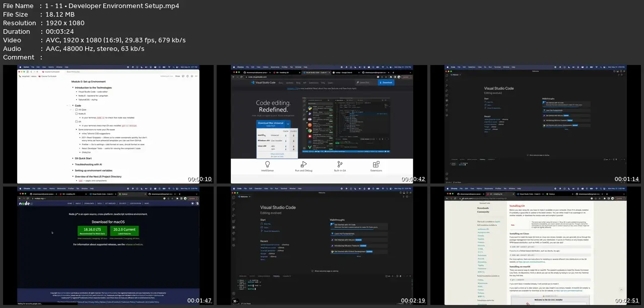Expand the Troubleshooting with AI toggle
This screenshot has width=644, height=308.
(73, 164)
